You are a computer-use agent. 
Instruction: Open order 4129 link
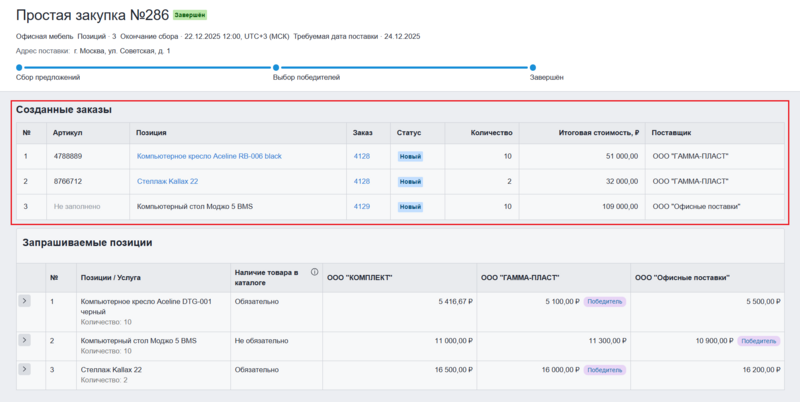[x=361, y=206]
